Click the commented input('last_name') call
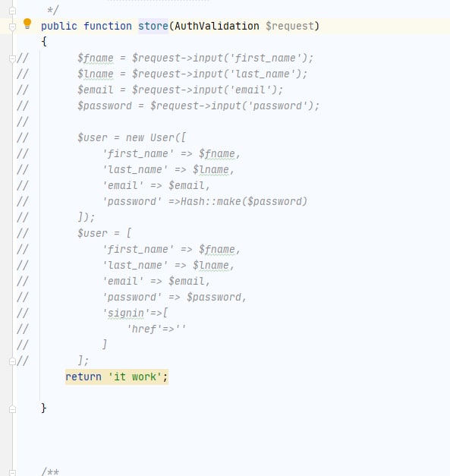 247,74
